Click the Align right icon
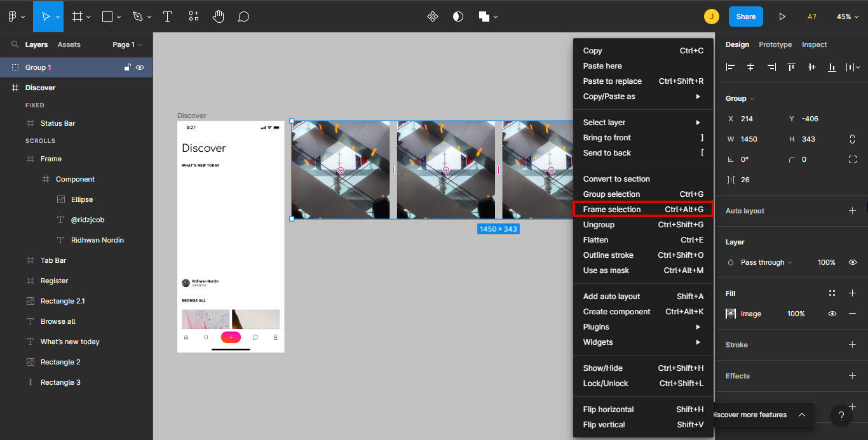Viewport: 868px width, 440px height. [771, 67]
